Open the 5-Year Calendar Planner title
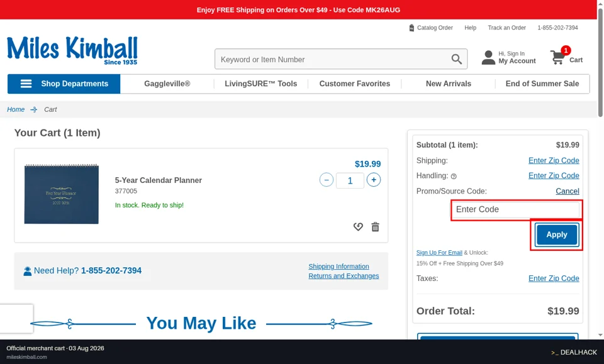 tap(159, 180)
